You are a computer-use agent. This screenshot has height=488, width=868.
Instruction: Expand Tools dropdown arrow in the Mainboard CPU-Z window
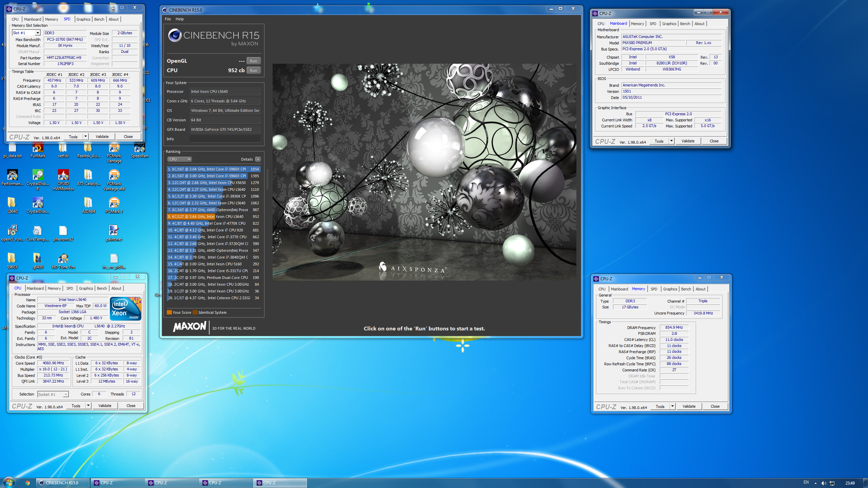point(671,141)
